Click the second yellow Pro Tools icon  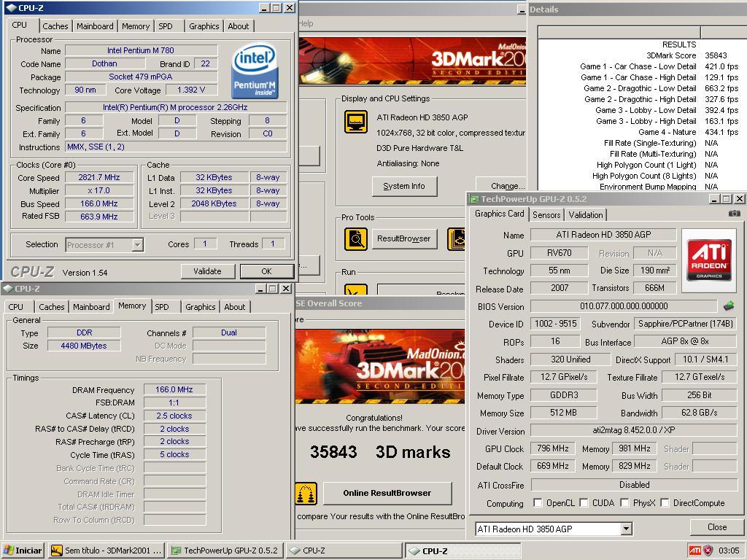[457, 238]
